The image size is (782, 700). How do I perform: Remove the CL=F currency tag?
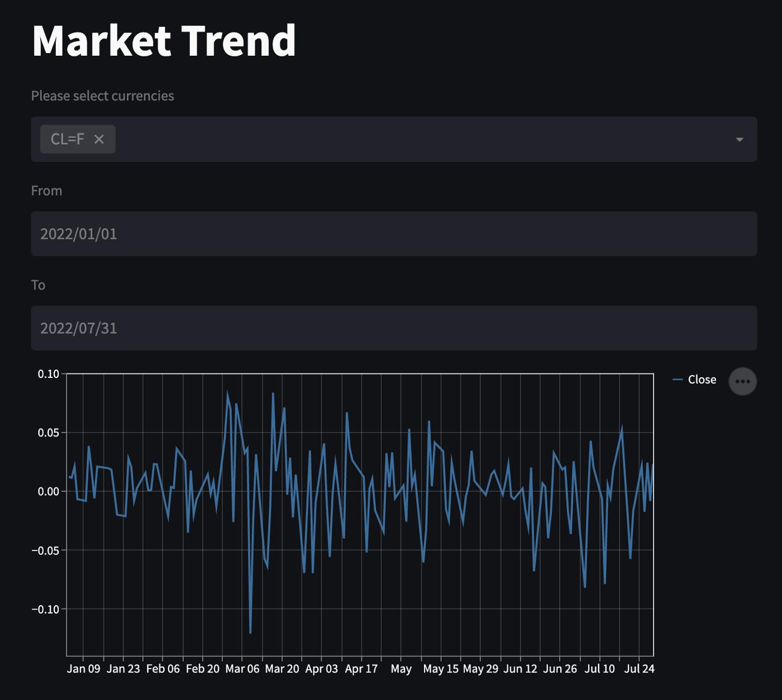99,140
